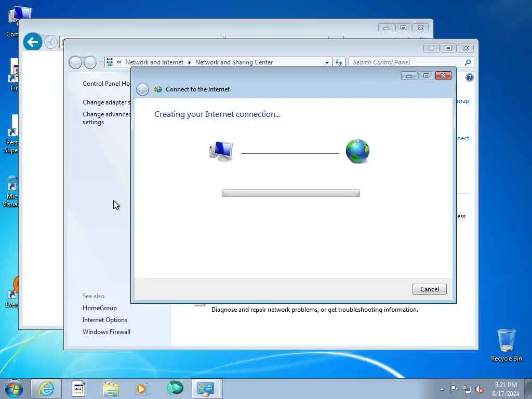Minimize the Connect to the Internet dialog

(409, 76)
